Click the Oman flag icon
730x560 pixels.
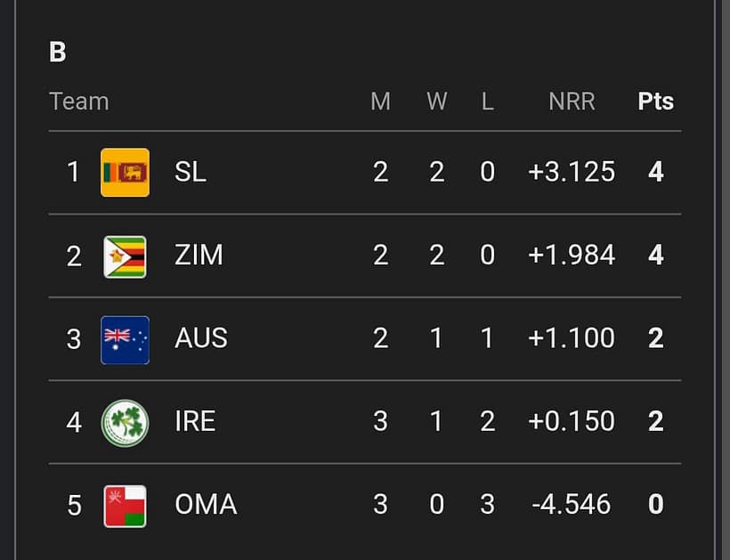click(125, 505)
